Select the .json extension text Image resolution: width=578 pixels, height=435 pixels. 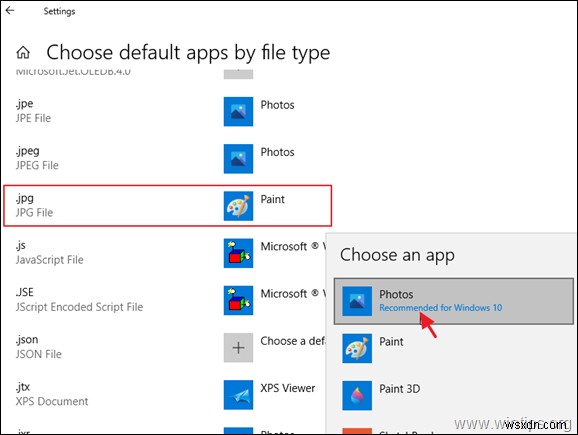[27, 340]
